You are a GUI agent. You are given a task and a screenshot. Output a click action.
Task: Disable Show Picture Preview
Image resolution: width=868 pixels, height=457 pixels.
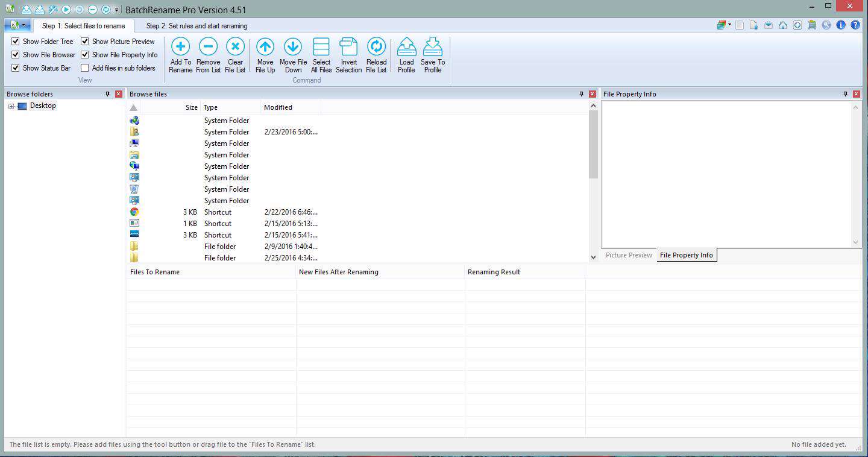(84, 42)
